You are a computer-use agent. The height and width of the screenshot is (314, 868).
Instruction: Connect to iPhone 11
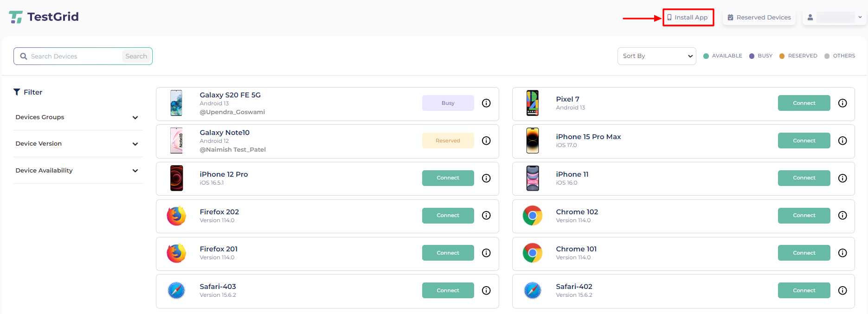click(x=804, y=178)
